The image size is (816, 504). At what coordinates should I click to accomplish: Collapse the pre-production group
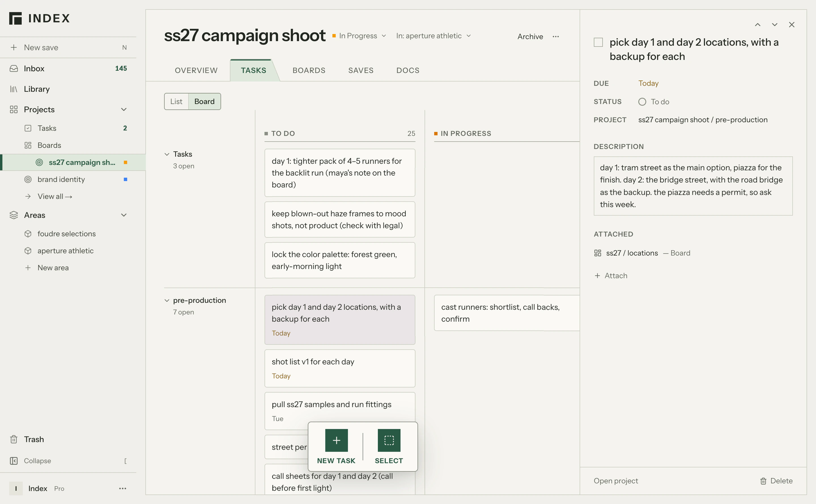point(167,300)
